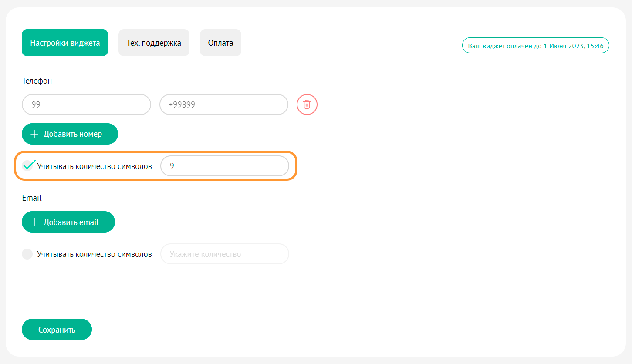Open the Настройки виджета tab
632x364 pixels.
[65, 43]
